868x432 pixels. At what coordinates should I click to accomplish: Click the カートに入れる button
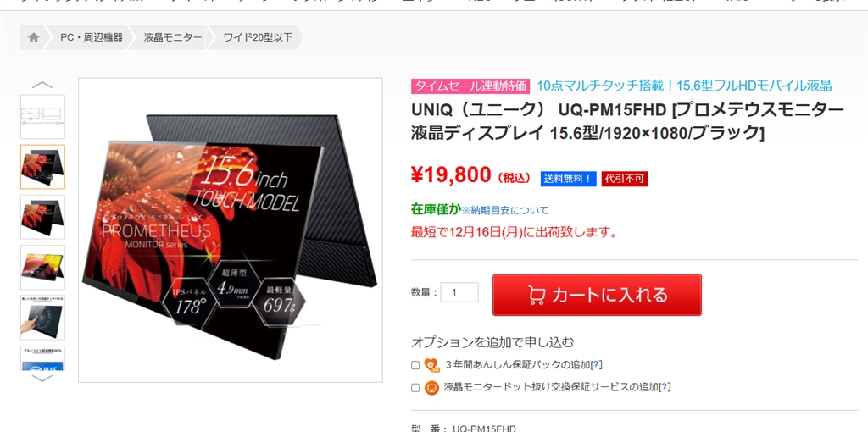point(597,295)
